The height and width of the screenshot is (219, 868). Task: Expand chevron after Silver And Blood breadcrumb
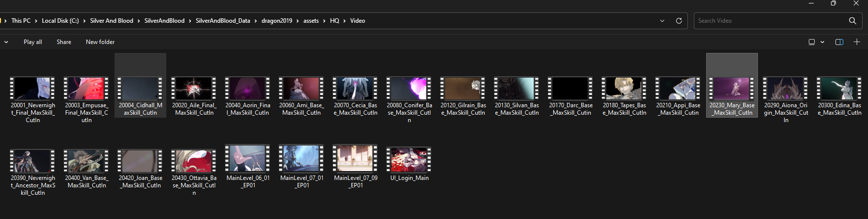pyautogui.click(x=139, y=21)
